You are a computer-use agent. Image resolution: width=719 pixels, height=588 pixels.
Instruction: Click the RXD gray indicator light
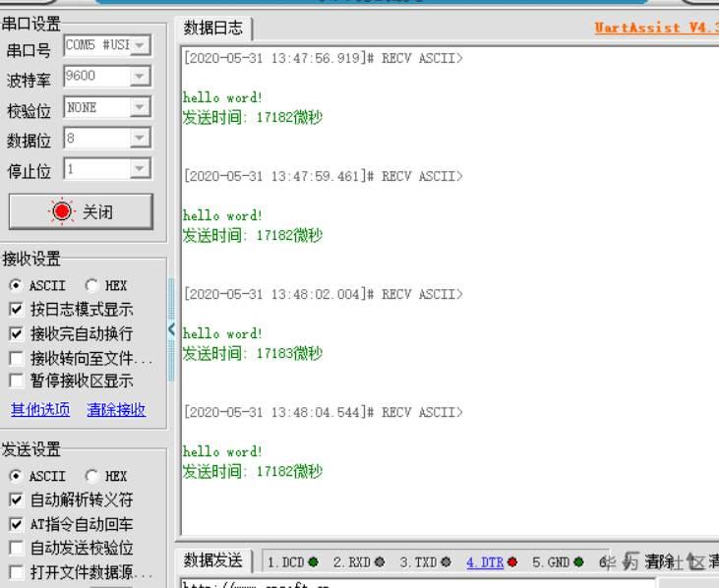point(380,561)
